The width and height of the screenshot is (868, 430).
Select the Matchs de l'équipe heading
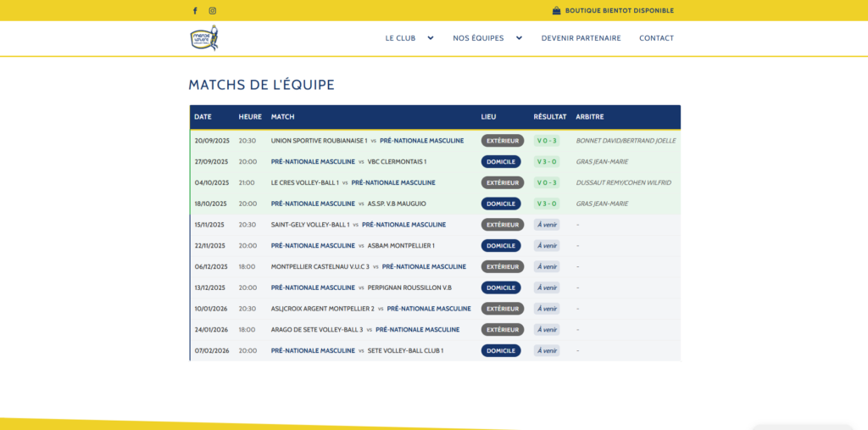click(261, 85)
